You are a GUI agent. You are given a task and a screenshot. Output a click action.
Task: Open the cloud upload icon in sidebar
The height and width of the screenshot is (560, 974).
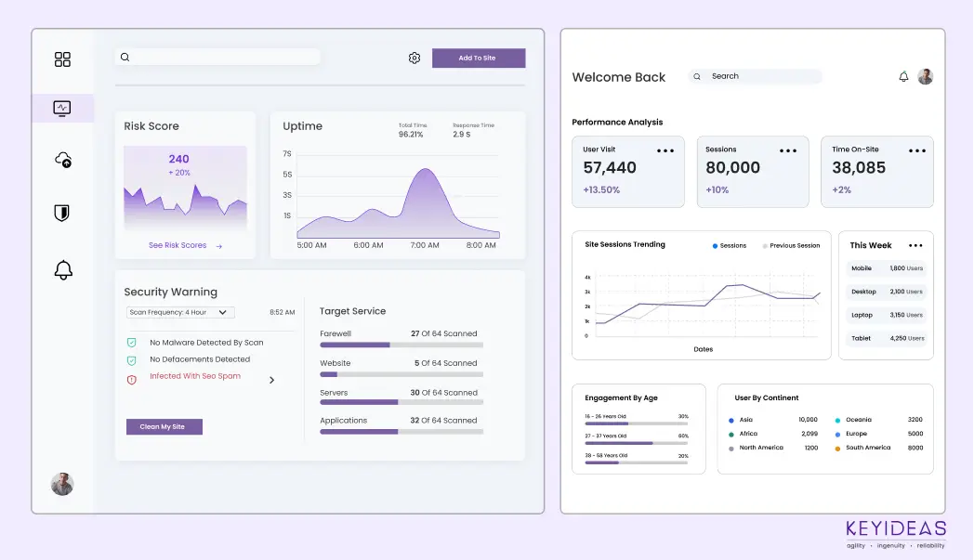[63, 160]
